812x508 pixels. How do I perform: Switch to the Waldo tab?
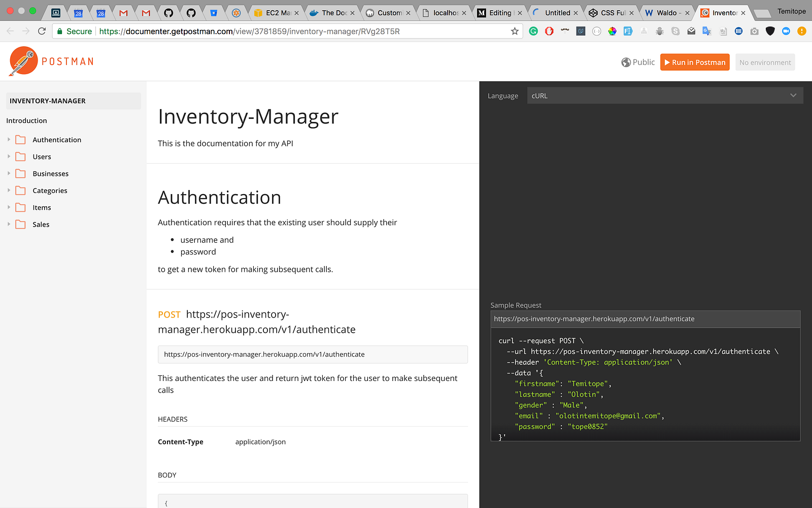point(667,13)
